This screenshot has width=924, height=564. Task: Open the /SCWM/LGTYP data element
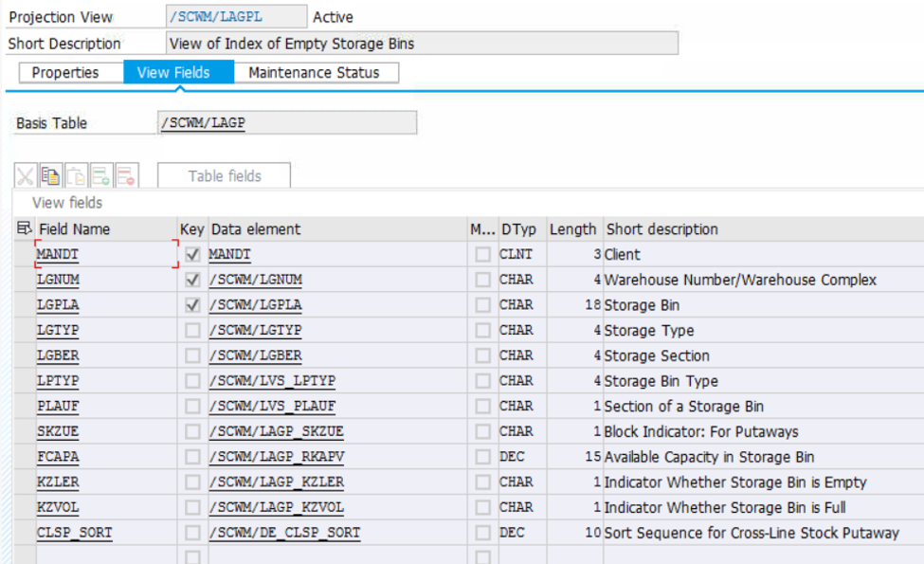click(x=256, y=330)
